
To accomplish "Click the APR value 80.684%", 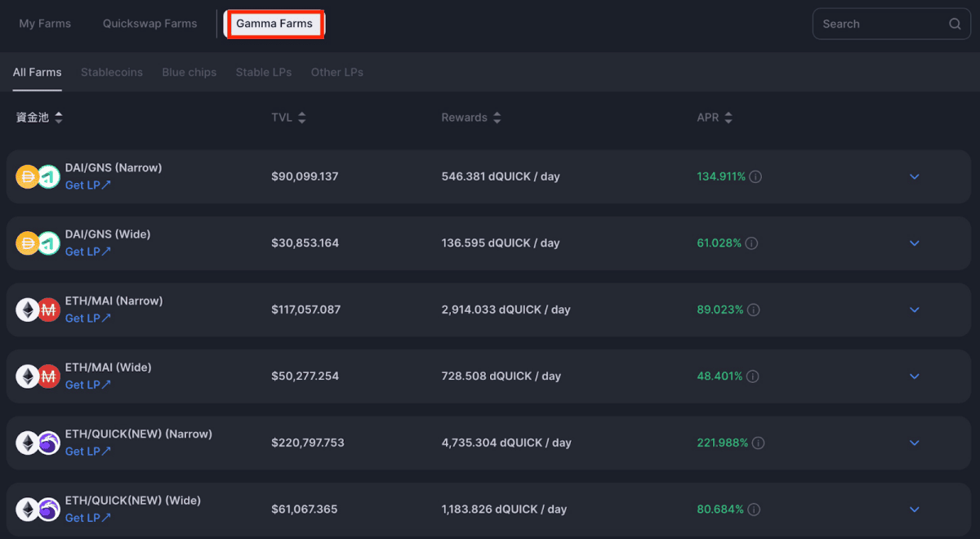I will [720, 510].
